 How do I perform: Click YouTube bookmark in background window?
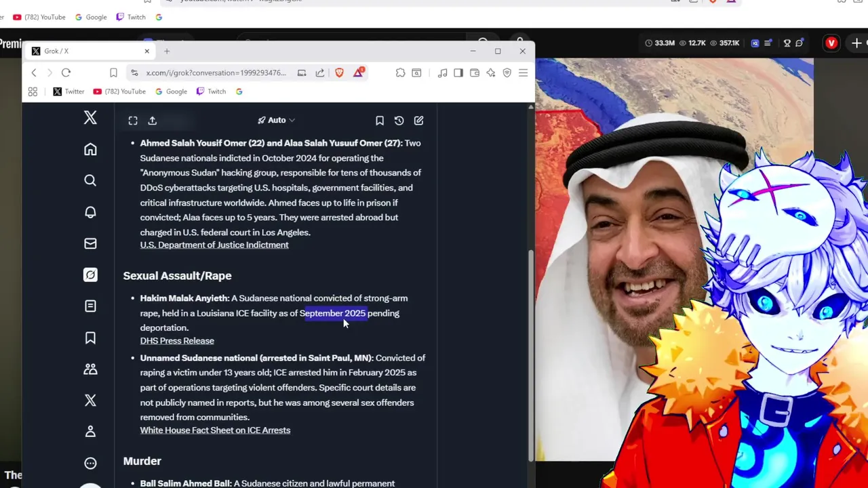pos(39,17)
